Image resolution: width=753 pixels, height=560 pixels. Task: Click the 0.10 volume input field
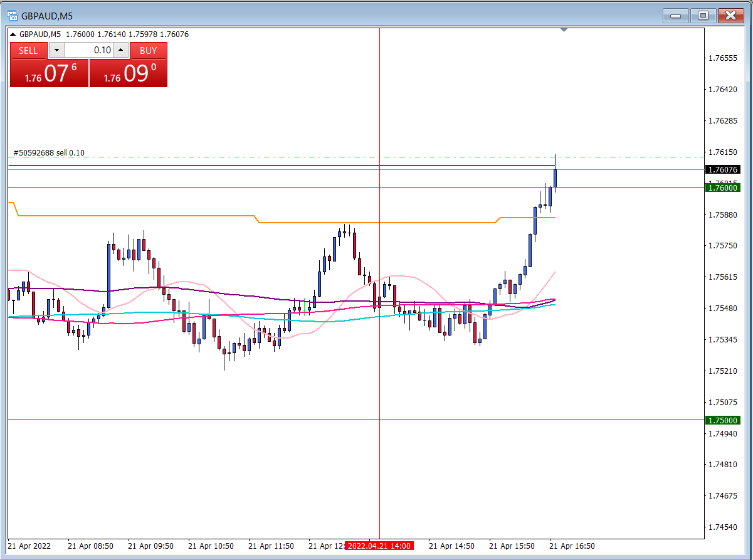(89, 51)
